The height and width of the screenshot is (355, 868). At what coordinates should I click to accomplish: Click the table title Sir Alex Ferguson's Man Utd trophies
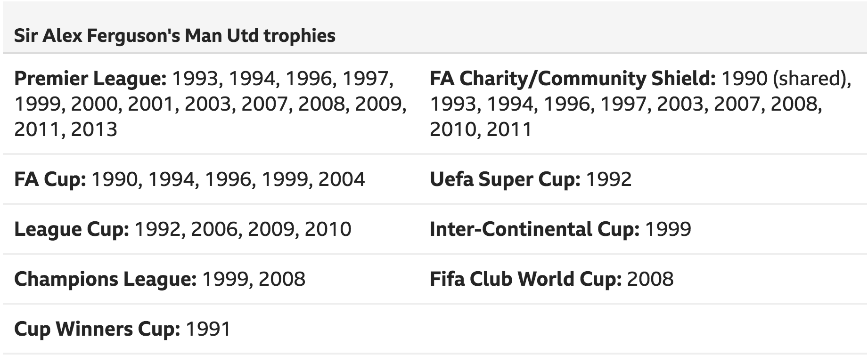pyautogui.click(x=175, y=36)
